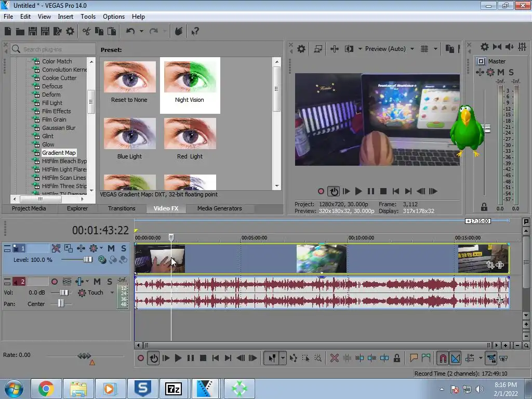Viewport: 532px width, 399px height.
Task: Toggle Enable Snapping magnet icon
Action: [443, 358]
